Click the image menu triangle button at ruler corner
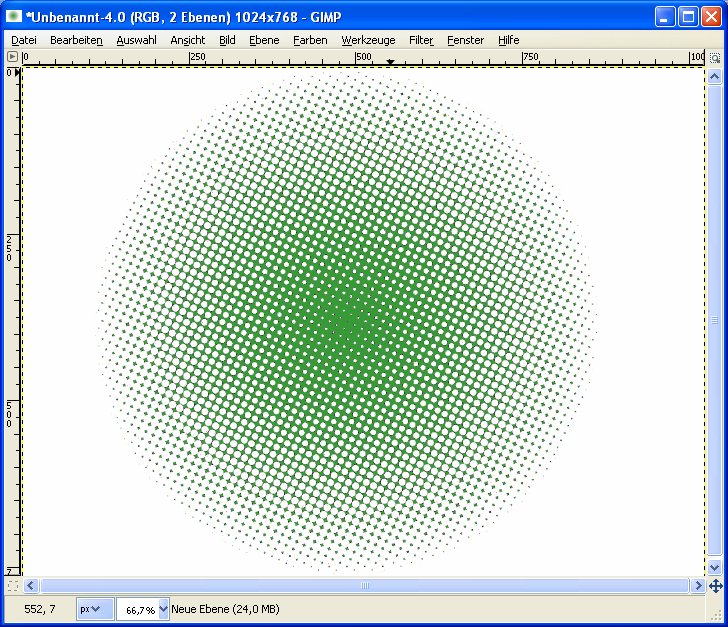The width and height of the screenshot is (728, 627). [13, 57]
